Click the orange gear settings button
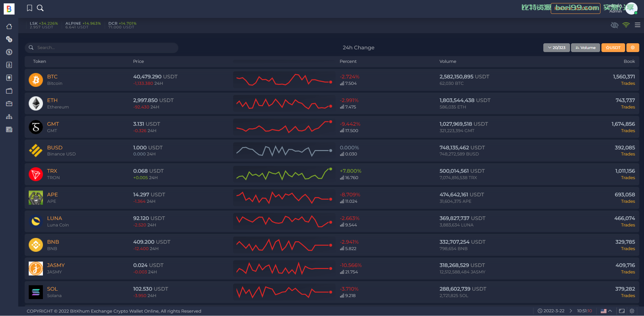Viewport: 644px width, 316px height. 633,48
